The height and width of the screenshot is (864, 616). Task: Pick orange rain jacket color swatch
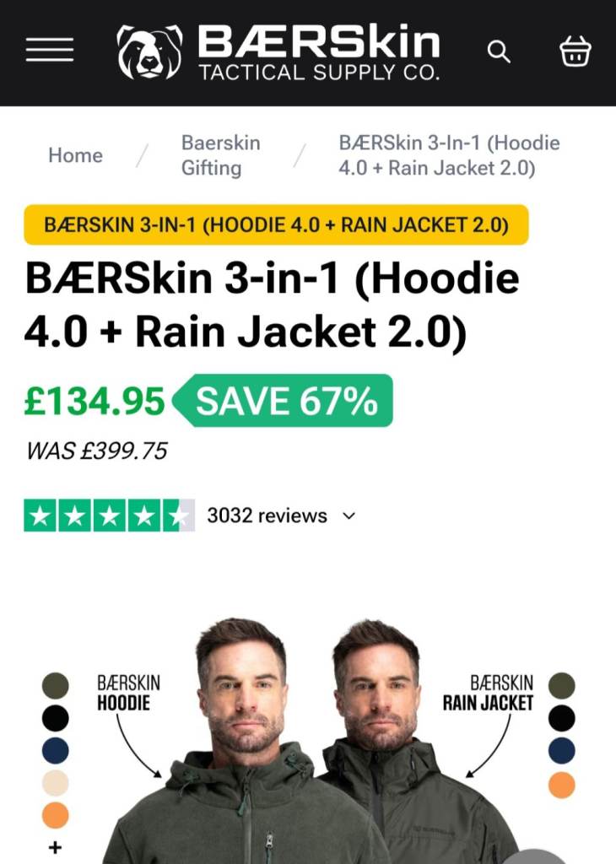561,784
